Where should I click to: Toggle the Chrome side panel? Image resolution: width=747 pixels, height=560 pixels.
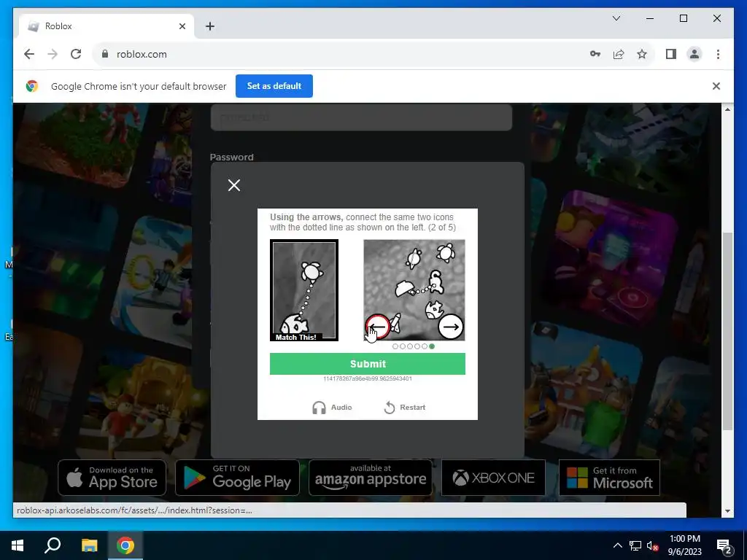point(671,54)
